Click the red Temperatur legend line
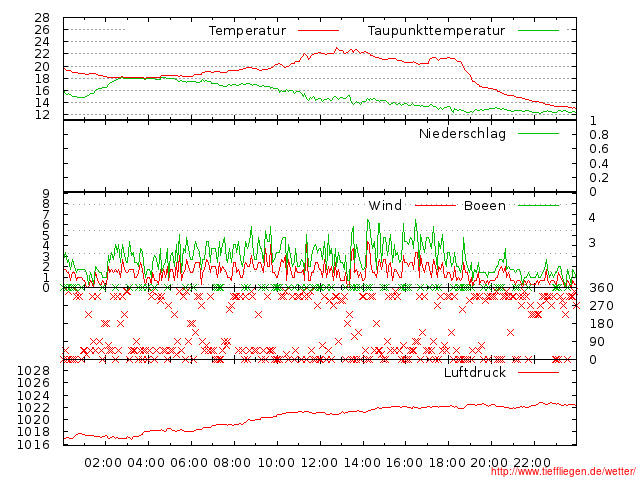Image resolution: width=640 pixels, height=480 pixels. [x=318, y=30]
